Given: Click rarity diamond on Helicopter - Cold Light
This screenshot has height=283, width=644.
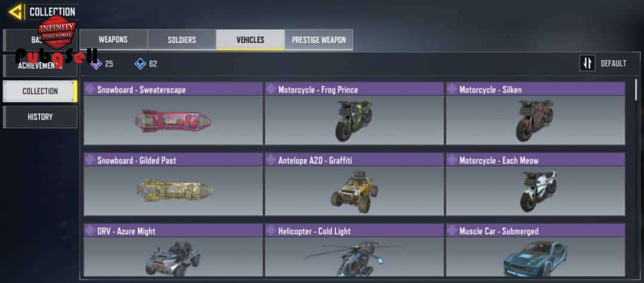Looking at the screenshot, I should 271,231.
